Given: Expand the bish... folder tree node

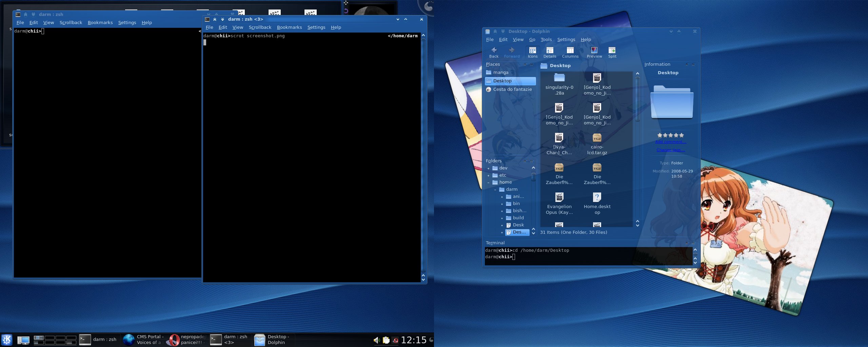Looking at the screenshot, I should pyautogui.click(x=502, y=211).
